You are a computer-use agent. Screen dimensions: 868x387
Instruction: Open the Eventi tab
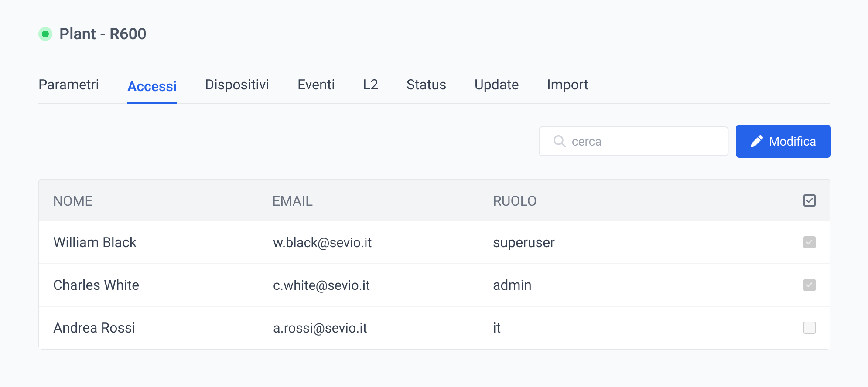click(316, 85)
